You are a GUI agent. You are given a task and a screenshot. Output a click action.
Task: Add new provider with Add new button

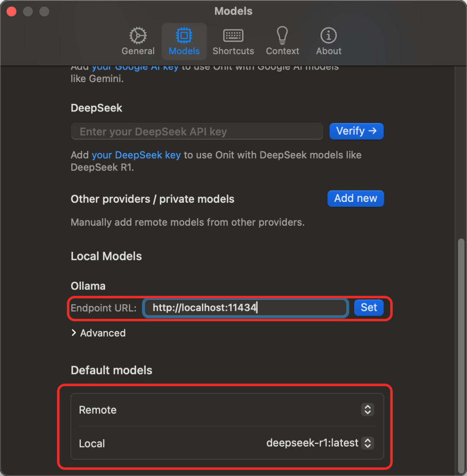(355, 198)
